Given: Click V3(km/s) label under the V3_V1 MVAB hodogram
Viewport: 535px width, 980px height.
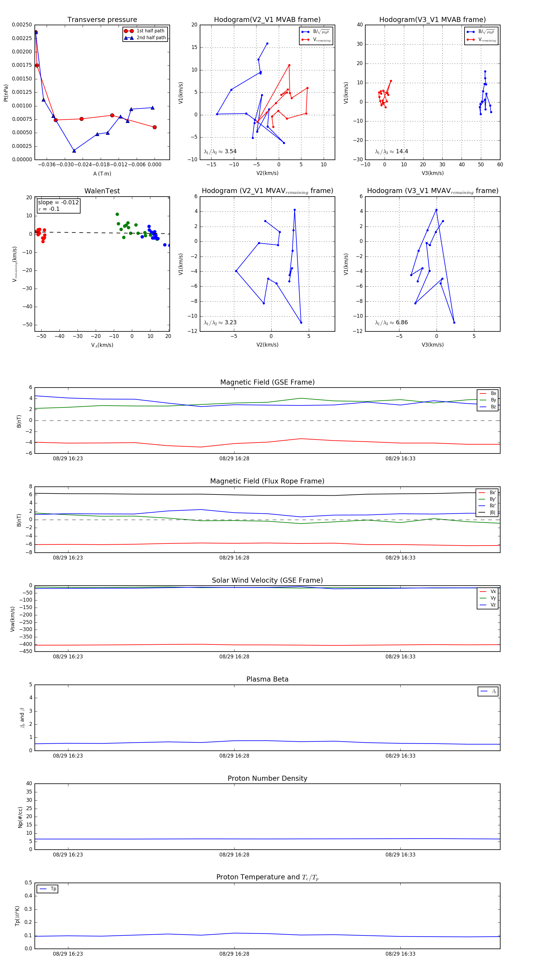Looking at the screenshot, I should tap(432, 173).
